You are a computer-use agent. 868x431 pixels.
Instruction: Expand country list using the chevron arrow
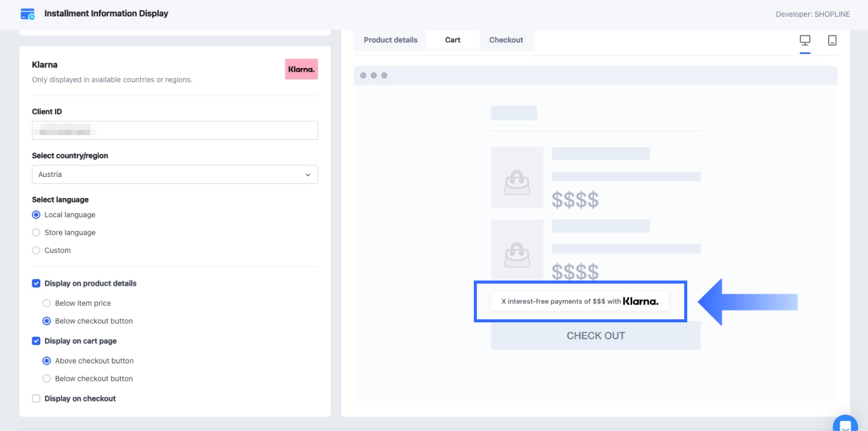click(x=308, y=175)
